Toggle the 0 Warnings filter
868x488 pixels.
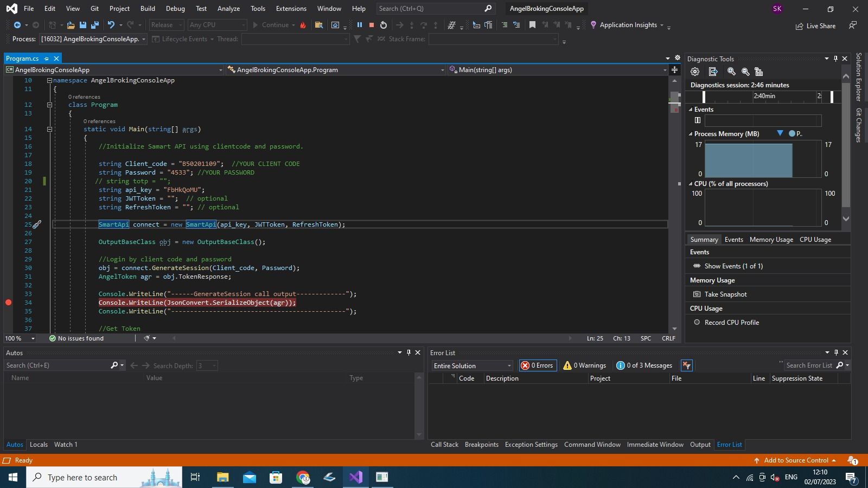click(584, 365)
